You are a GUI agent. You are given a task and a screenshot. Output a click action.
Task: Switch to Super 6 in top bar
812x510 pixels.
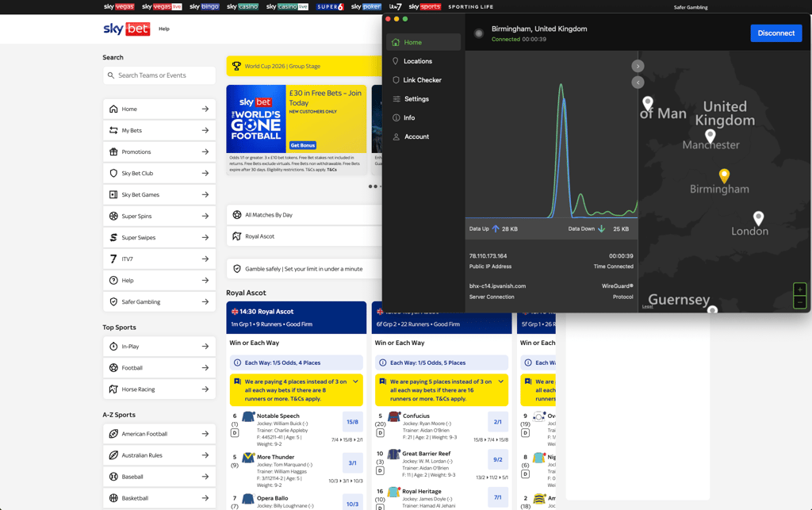click(x=331, y=6)
